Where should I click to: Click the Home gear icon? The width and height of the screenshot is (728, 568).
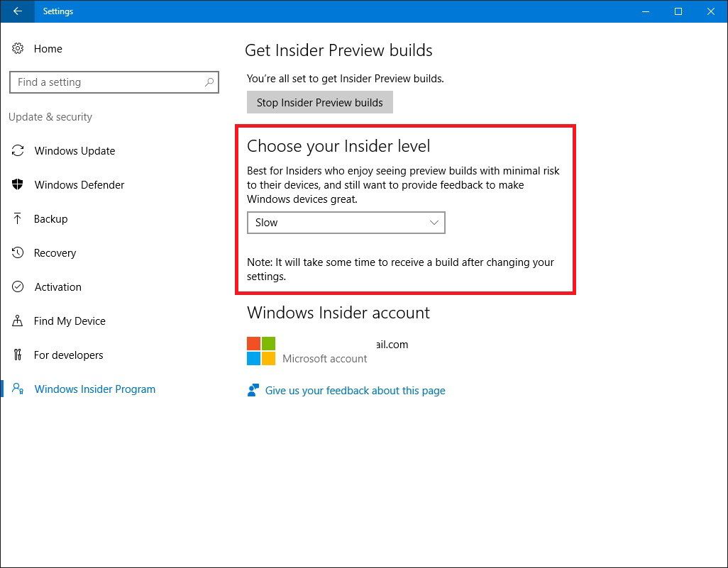[18, 48]
